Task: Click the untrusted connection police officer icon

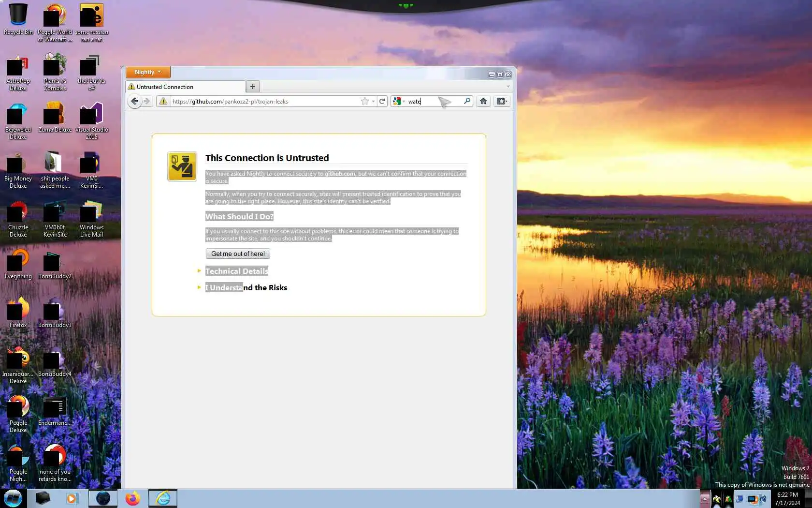Action: pyautogui.click(x=182, y=166)
